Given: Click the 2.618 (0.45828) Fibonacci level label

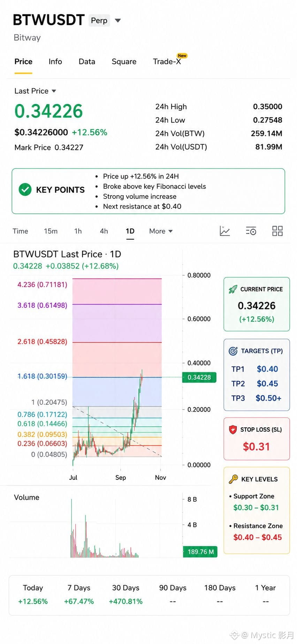Looking at the screenshot, I should [42, 342].
